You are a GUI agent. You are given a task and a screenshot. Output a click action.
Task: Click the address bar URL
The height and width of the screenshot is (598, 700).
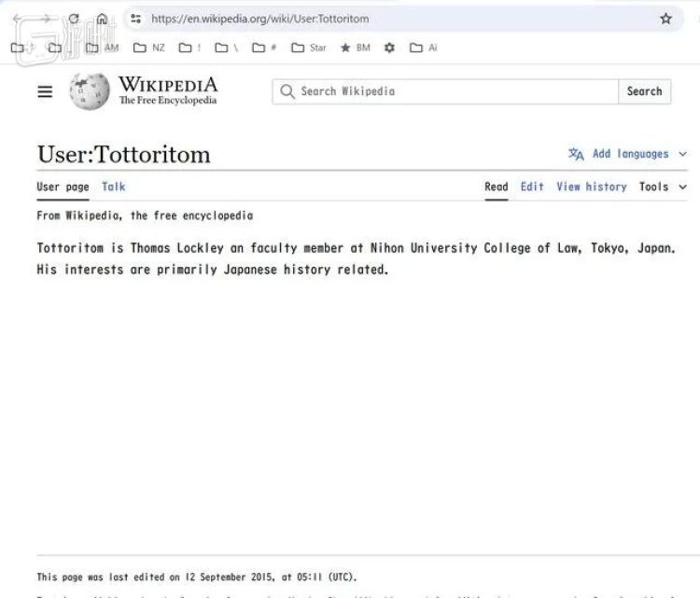coord(259,19)
